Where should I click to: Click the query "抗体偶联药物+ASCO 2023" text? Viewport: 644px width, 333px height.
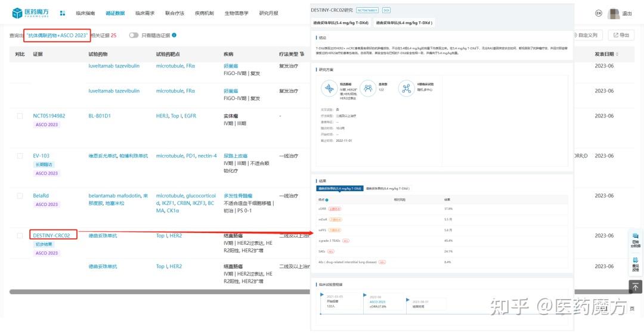point(57,35)
